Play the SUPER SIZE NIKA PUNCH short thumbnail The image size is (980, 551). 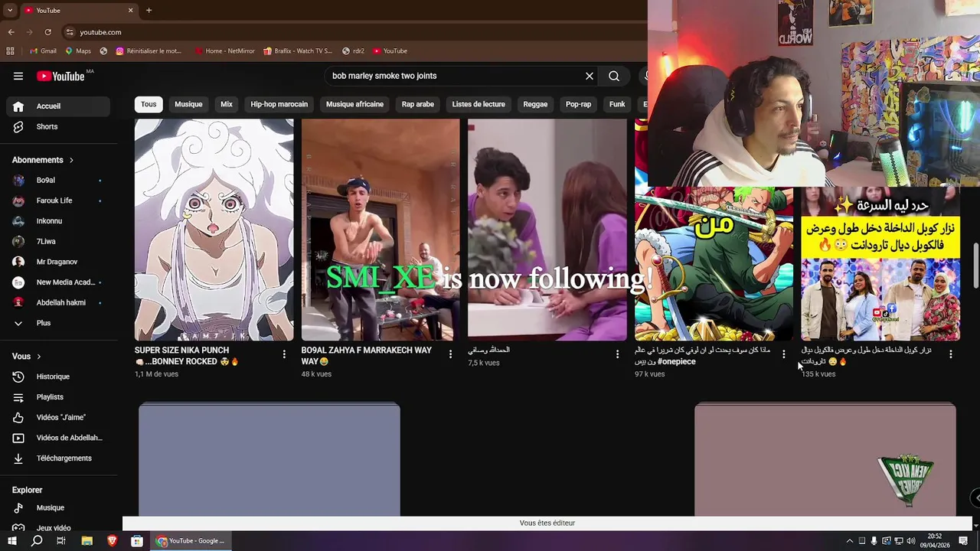coord(214,230)
